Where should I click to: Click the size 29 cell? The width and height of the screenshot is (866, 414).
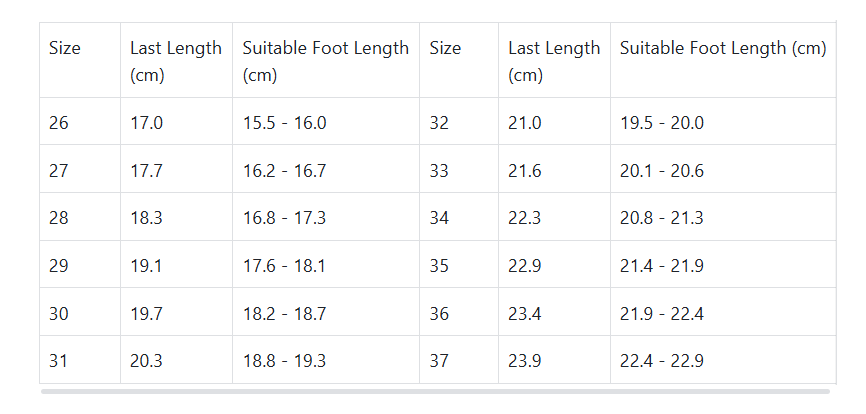[59, 266]
